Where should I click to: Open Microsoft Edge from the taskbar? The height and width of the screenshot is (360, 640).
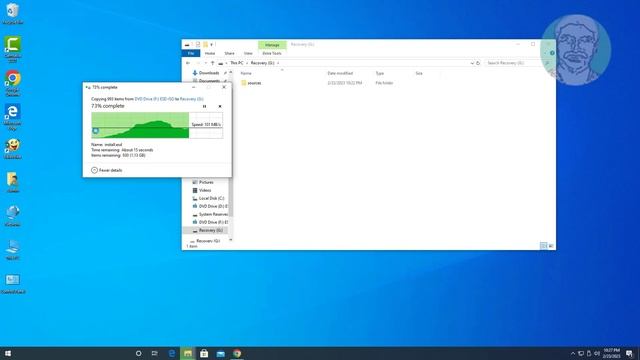[x=172, y=353]
